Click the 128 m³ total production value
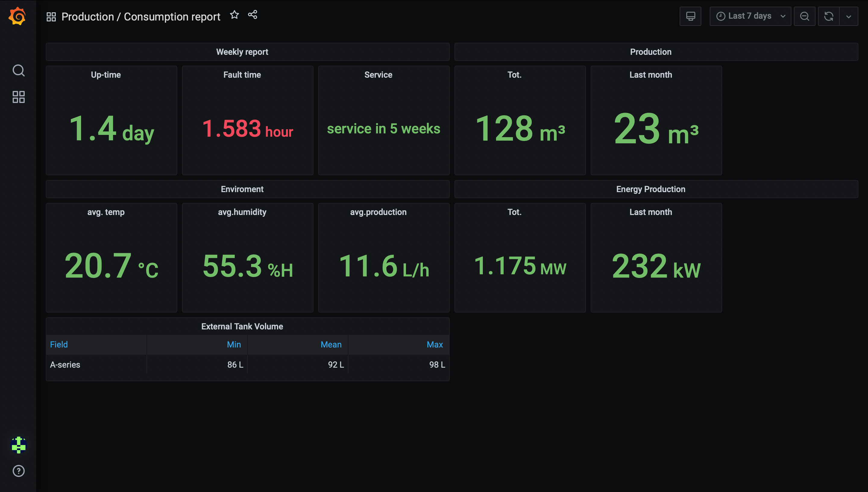Screen dimensions: 868x492 click(520, 129)
